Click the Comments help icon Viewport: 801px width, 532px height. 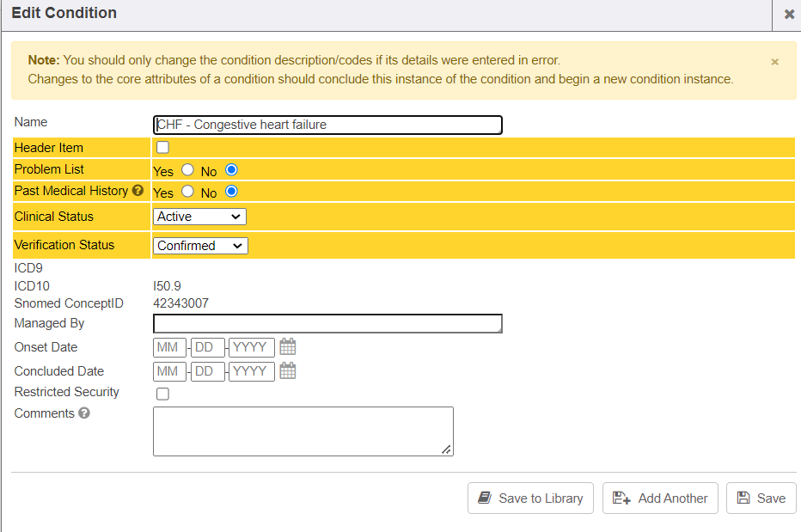click(x=84, y=413)
